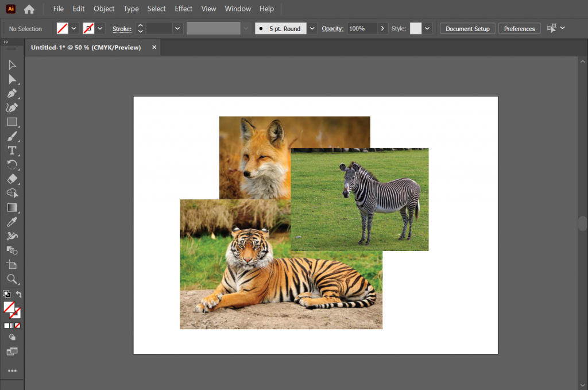Select the Eraser tool

12,179
